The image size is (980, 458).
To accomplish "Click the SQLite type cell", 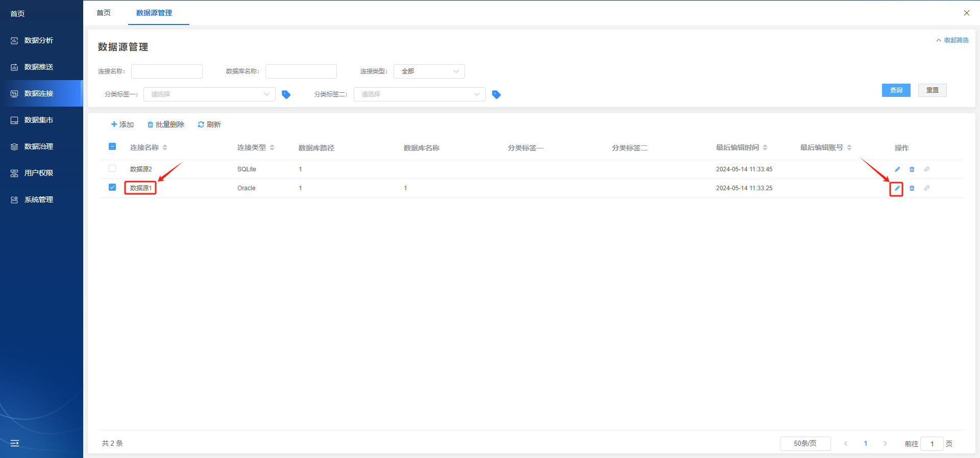I will pyautogui.click(x=247, y=169).
